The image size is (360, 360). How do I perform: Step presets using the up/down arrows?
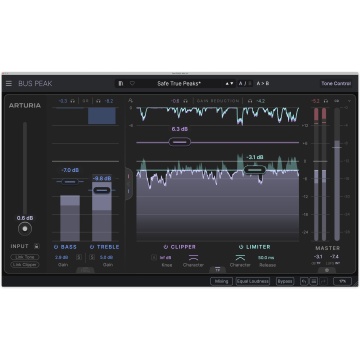tap(229, 84)
